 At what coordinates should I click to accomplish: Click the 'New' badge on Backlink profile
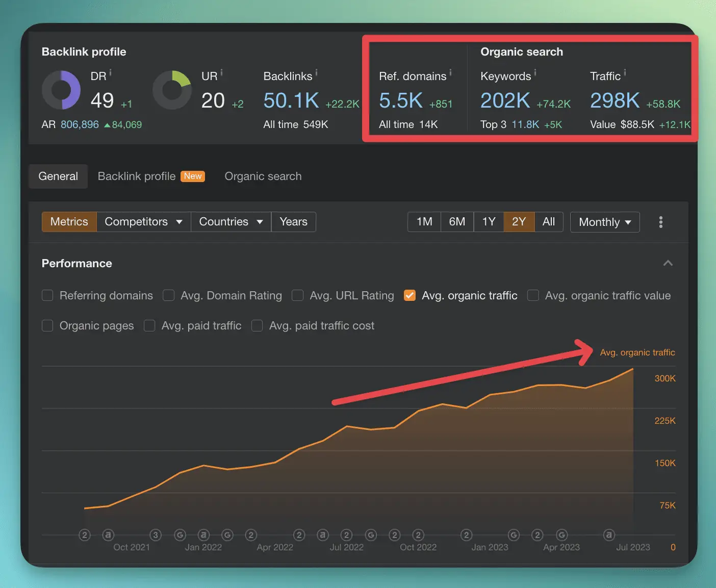(193, 176)
